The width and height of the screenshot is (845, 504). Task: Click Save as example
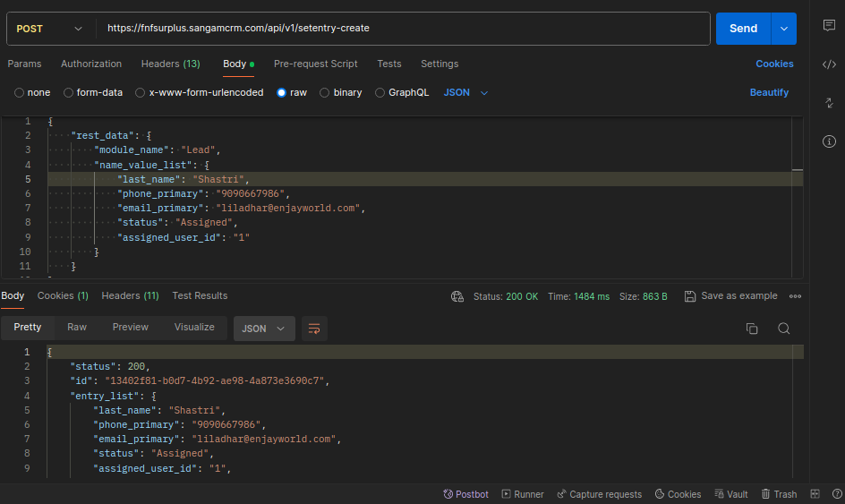[731, 296]
